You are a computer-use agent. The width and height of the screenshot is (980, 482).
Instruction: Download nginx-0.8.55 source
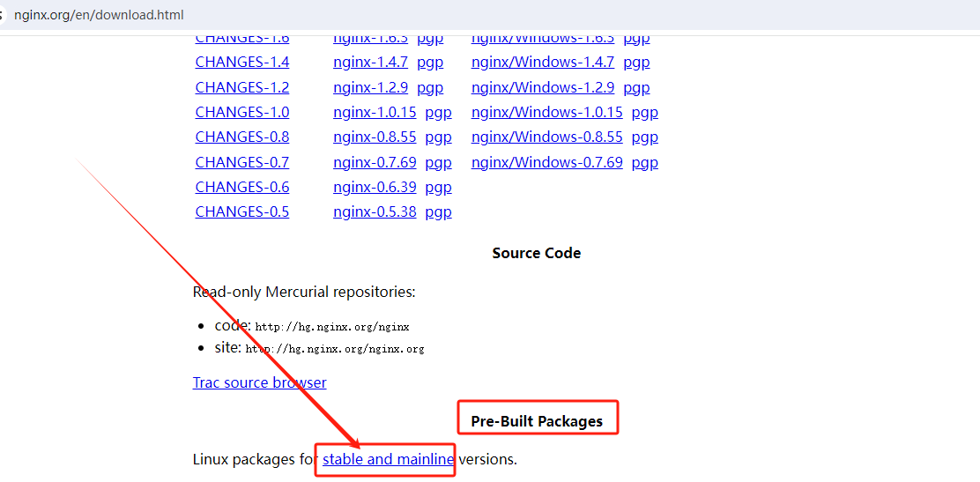coord(375,137)
